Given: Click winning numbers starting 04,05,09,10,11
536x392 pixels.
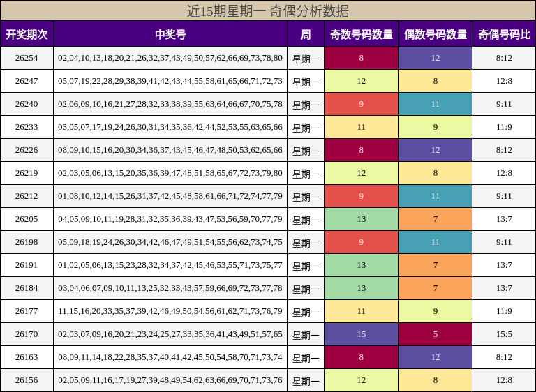Looking at the screenshot, I should [170, 219].
